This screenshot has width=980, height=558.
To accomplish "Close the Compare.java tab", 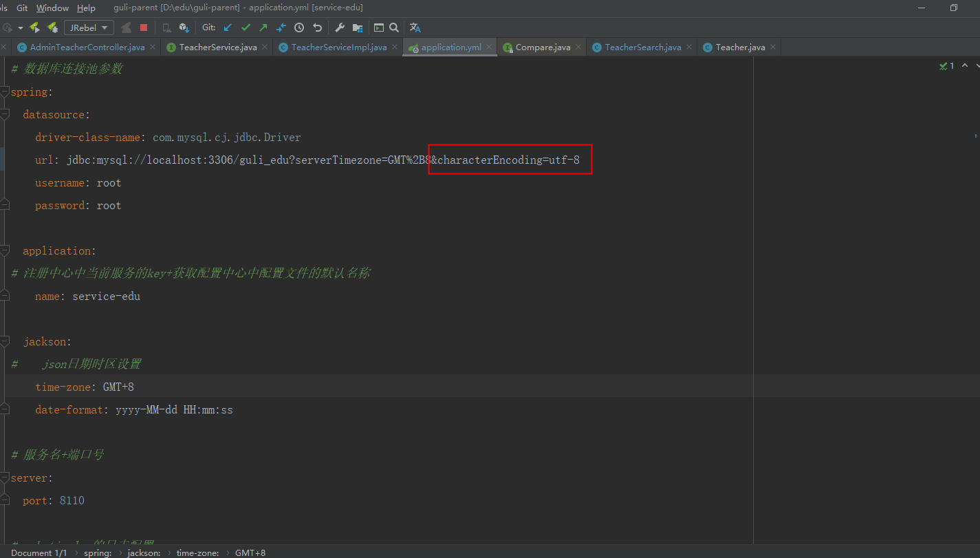I will coord(578,47).
